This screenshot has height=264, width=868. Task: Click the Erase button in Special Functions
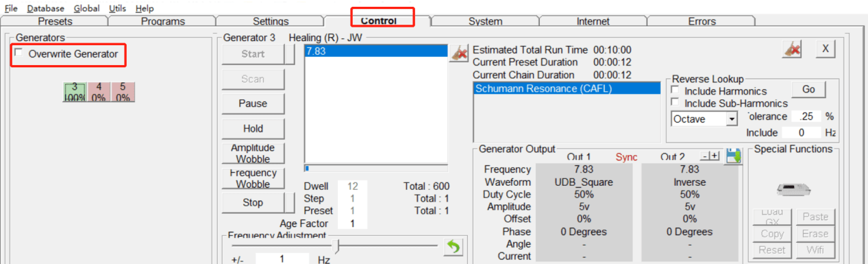(815, 233)
